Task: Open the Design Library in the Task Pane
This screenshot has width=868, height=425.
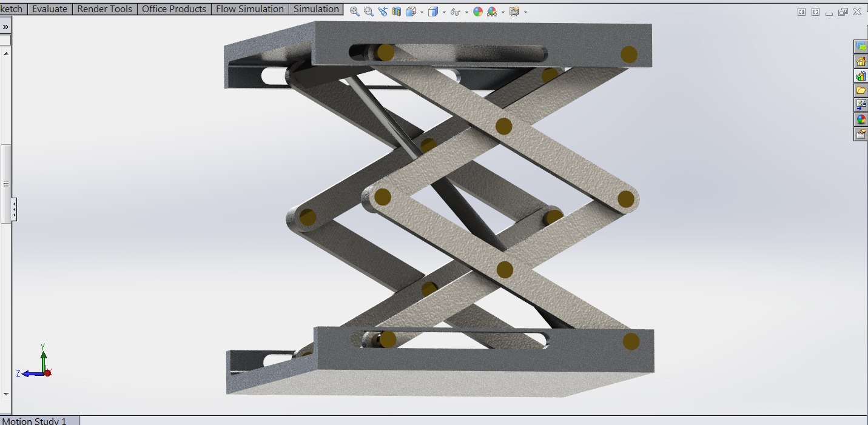Action: coord(861,75)
